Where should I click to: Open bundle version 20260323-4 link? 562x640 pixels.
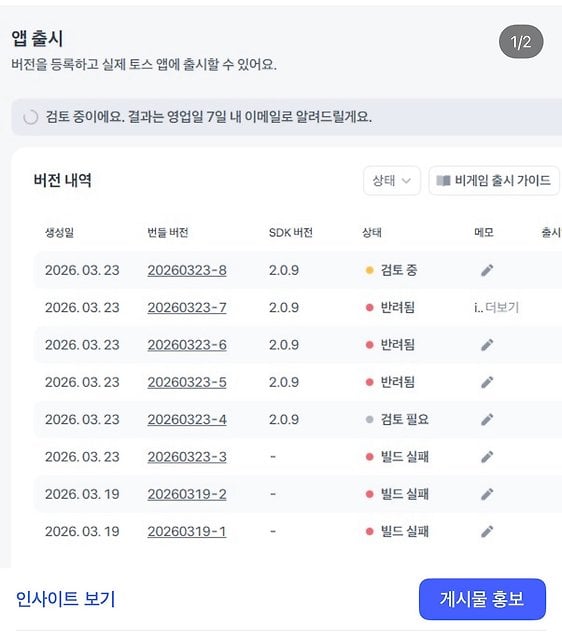[187, 420]
